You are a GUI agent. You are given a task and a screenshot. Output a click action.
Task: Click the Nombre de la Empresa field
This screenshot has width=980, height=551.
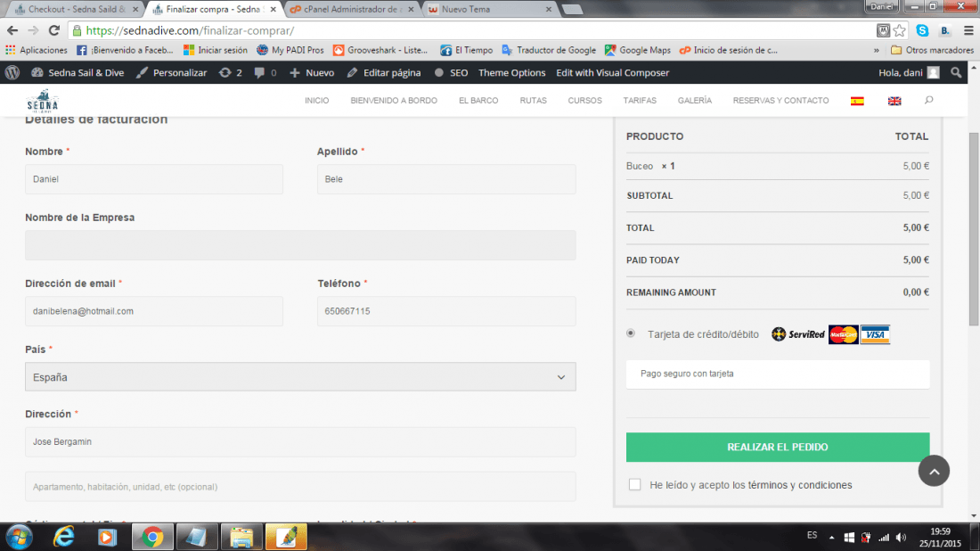tap(300, 244)
